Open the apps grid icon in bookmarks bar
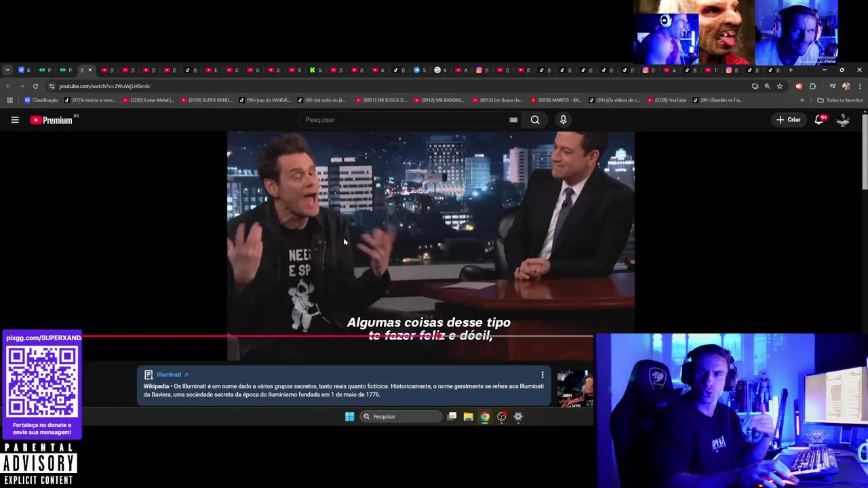This screenshot has width=868, height=488. click(9, 100)
